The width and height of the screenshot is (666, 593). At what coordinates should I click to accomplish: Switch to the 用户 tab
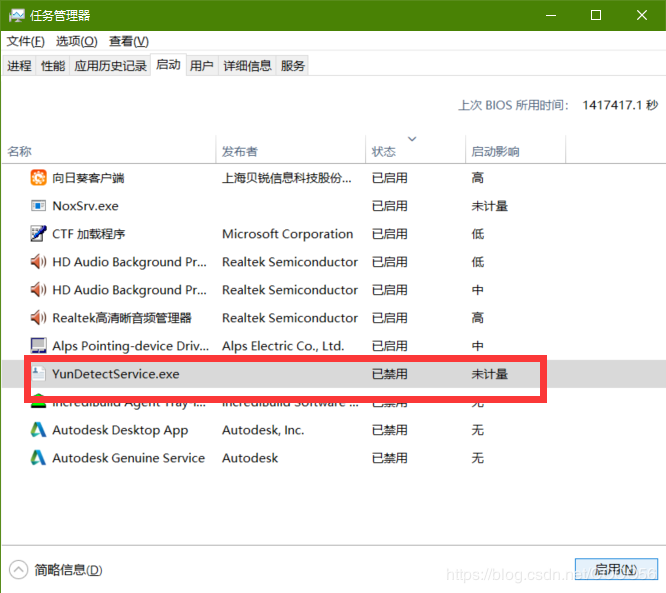[202, 66]
